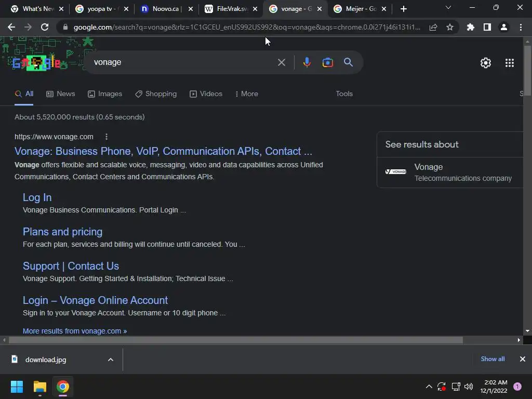Open the Extensions puzzle icon
This screenshot has height=399, width=532.
[471, 27]
